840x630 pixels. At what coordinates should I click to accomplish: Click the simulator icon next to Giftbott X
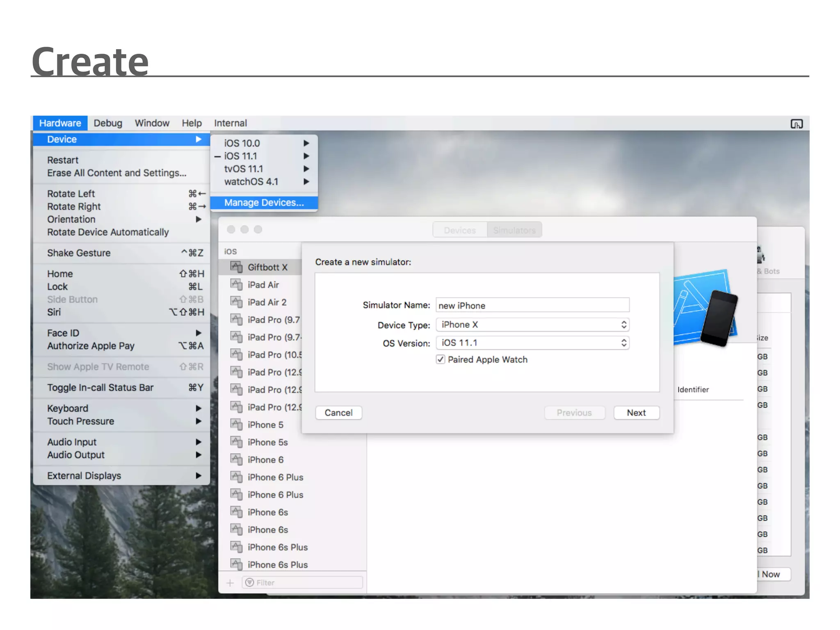(236, 267)
